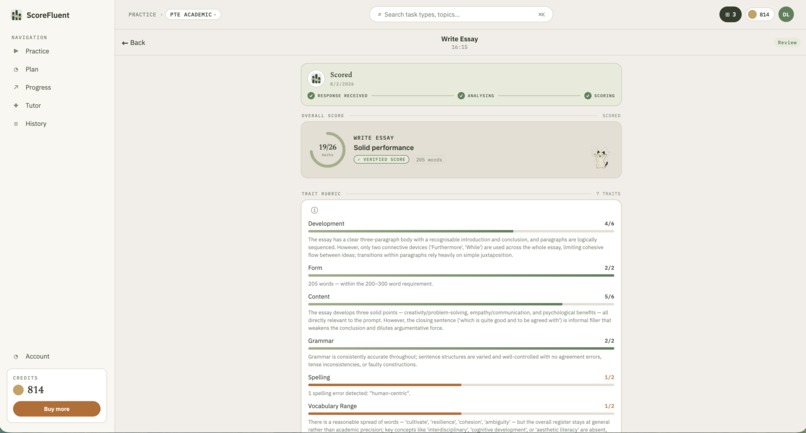This screenshot has height=433, width=806.
Task: Click the Write Essay page title
Action: pyautogui.click(x=460, y=39)
